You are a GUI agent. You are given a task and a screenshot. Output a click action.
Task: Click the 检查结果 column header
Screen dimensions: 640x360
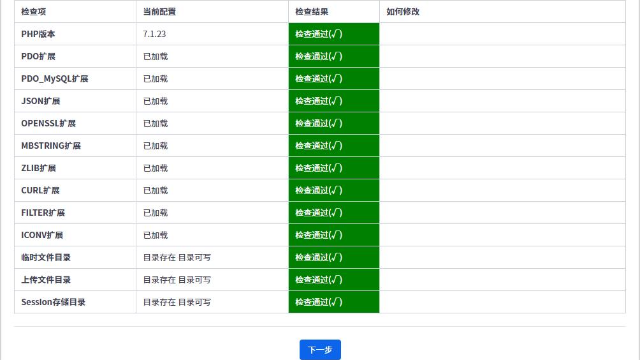[x=311, y=11]
